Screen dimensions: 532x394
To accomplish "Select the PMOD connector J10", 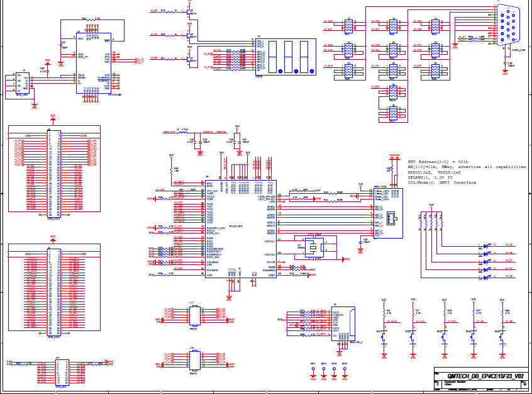I will (x=195, y=361).
